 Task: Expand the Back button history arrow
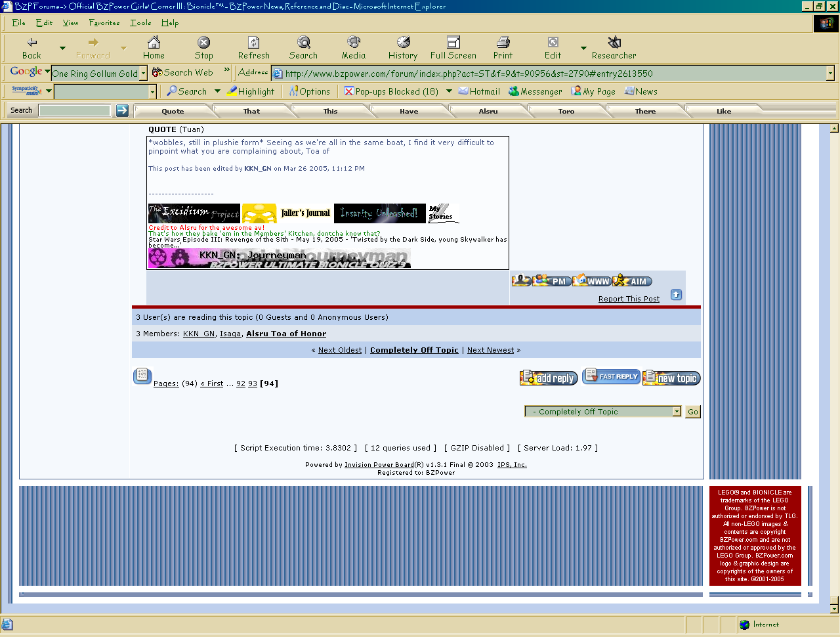pos(62,48)
